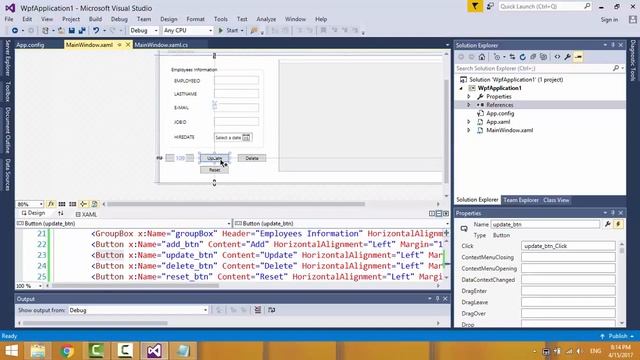Click the Start debugging button

(x=228, y=31)
